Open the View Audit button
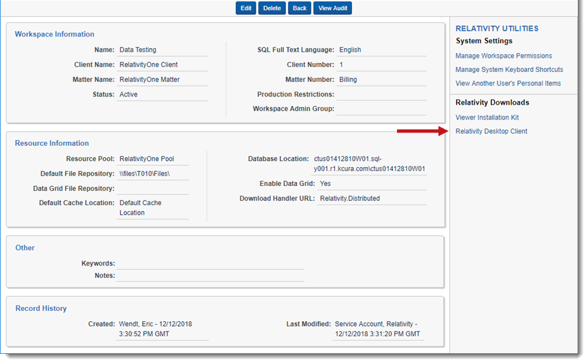 [x=332, y=8]
